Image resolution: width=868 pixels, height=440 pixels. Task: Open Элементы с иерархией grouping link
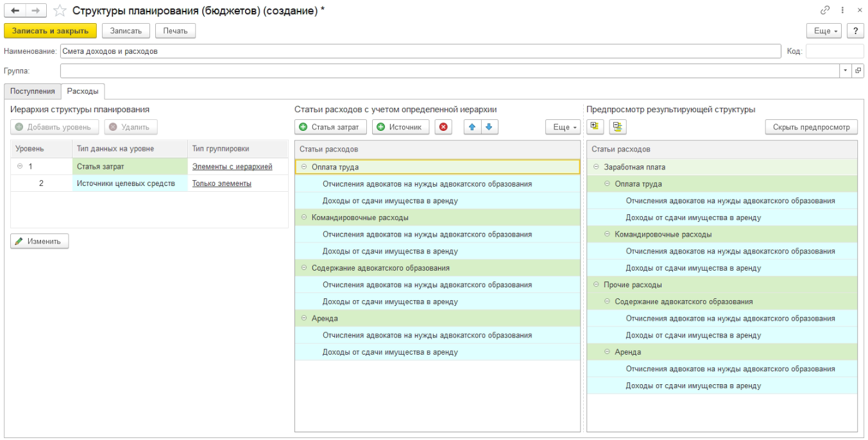point(232,167)
